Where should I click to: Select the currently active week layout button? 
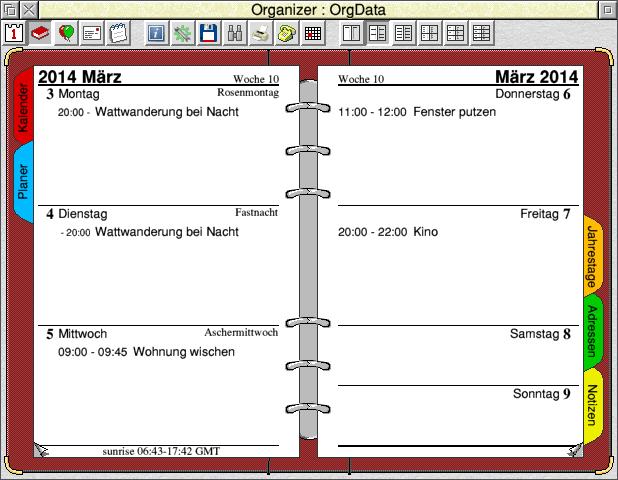(x=378, y=33)
